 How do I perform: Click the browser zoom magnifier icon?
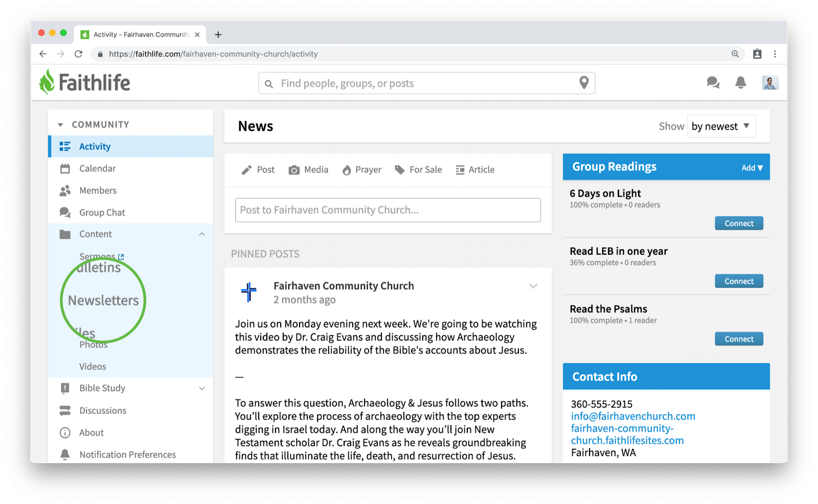pyautogui.click(x=735, y=54)
